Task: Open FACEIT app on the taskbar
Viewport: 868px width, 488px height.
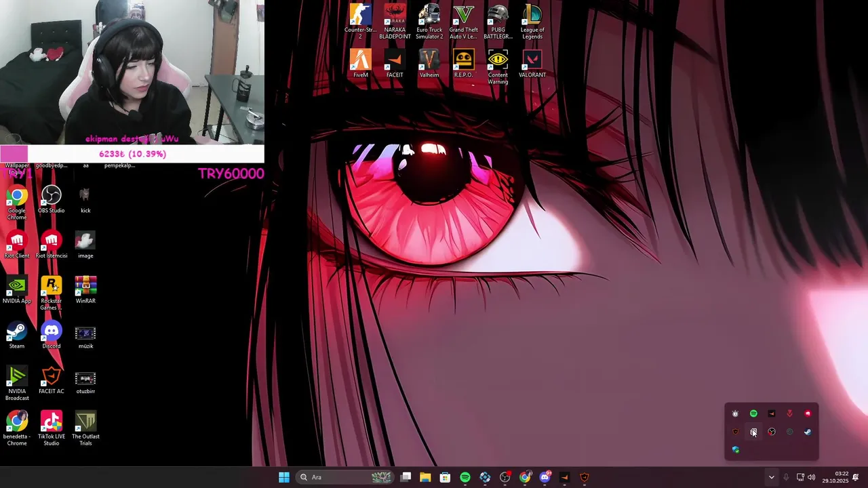Action: (x=564, y=477)
